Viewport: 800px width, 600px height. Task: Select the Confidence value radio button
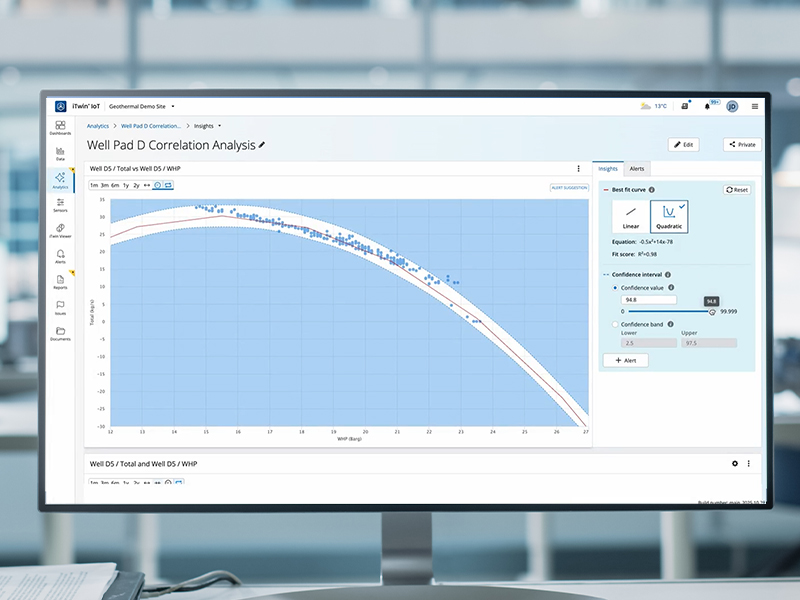click(x=613, y=287)
